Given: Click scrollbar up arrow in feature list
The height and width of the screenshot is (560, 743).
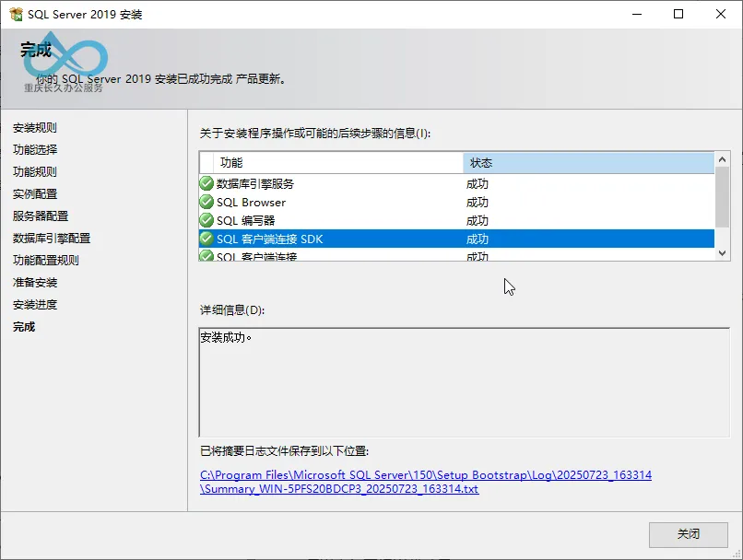Looking at the screenshot, I should tap(722, 159).
